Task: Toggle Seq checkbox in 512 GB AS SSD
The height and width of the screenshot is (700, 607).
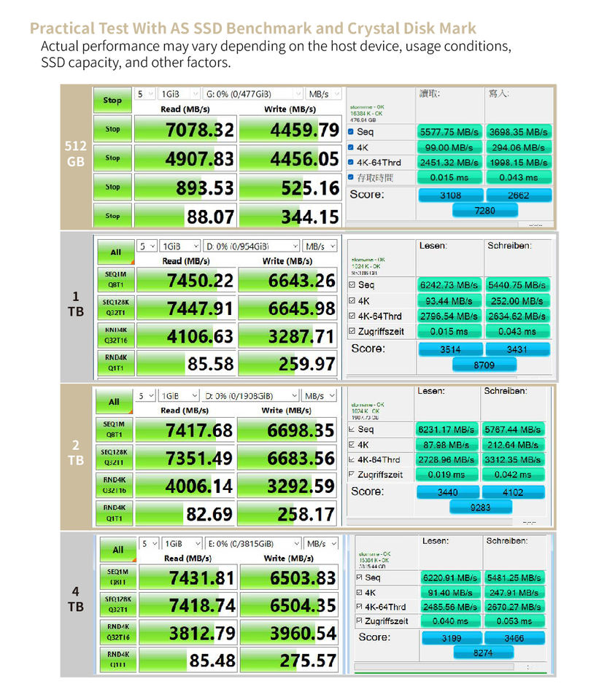Action: pos(351,132)
